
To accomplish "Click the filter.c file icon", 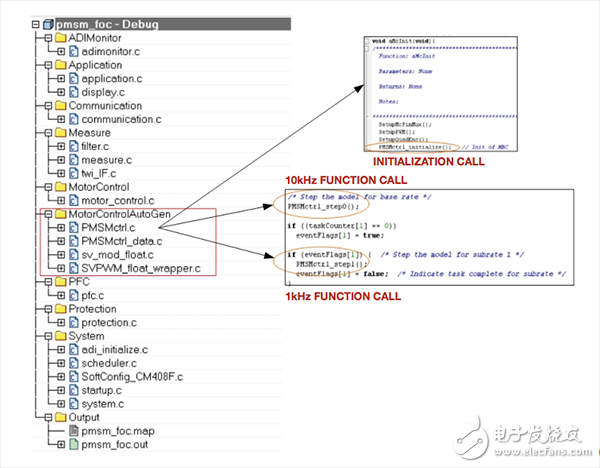I will (x=72, y=146).
